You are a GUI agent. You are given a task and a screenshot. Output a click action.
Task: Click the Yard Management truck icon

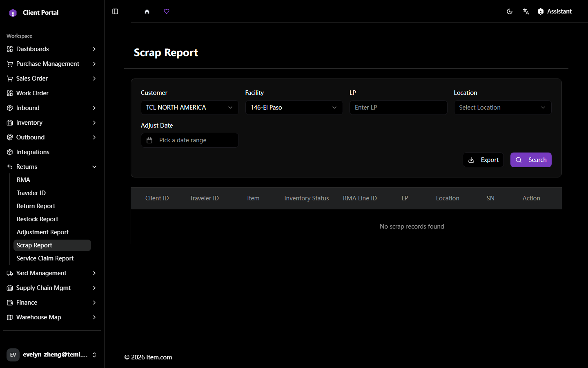[10, 273]
